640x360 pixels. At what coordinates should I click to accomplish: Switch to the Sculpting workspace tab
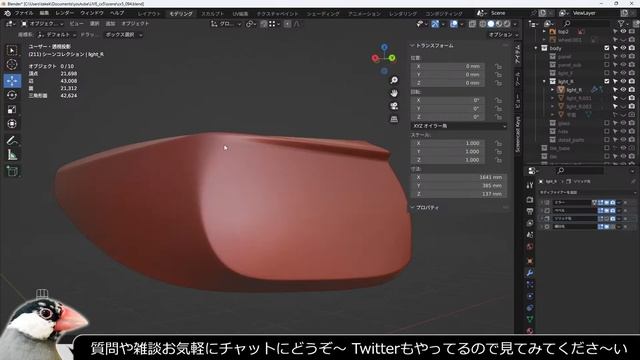click(x=212, y=14)
